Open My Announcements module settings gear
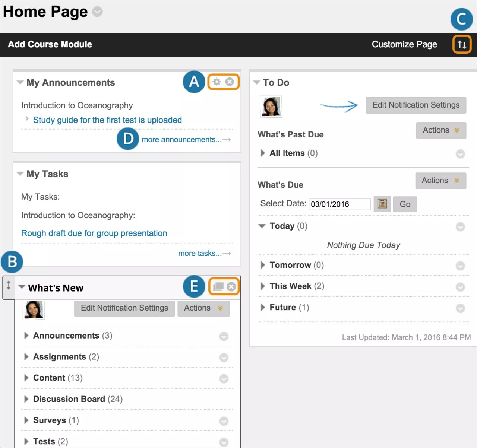The height and width of the screenshot is (448, 477). point(217,82)
